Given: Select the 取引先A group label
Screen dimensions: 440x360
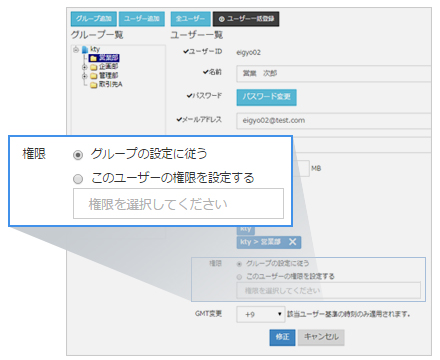Looking at the screenshot, I should [111, 84].
